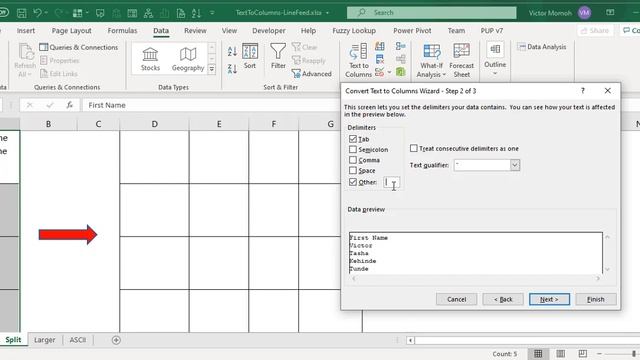Click the formula bar showing First Name
640x360 pixels.
[x=212, y=105]
